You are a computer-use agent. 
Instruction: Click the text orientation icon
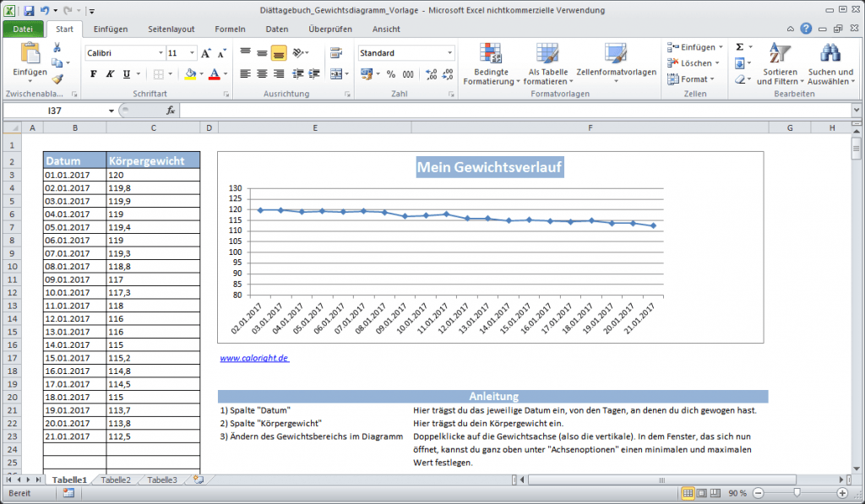298,53
